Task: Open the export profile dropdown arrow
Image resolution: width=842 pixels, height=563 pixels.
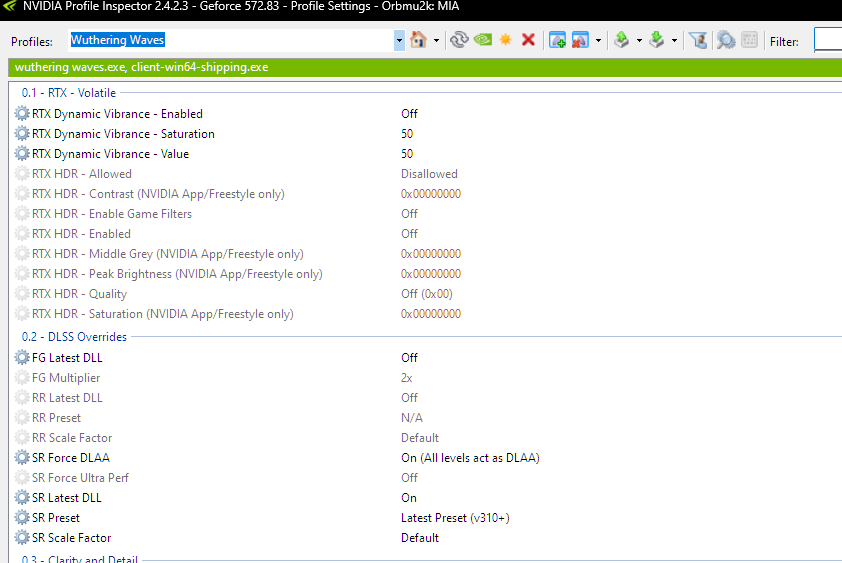Action: click(639, 40)
